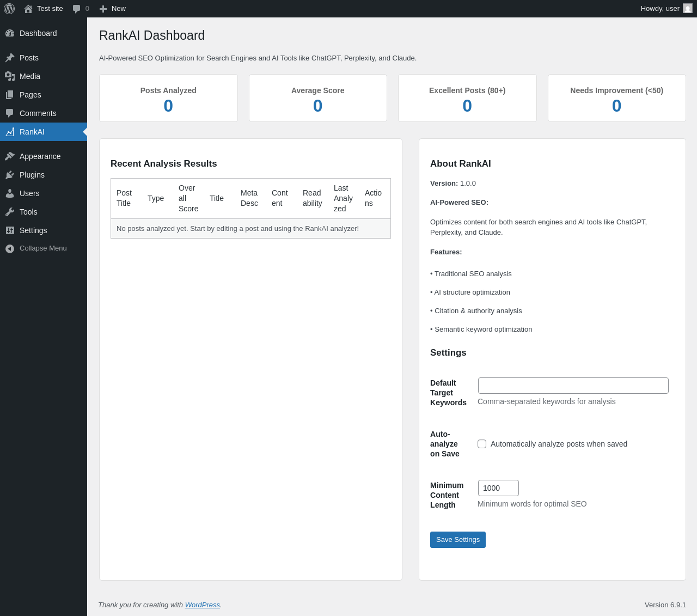
Task: Click the Posts pushpin icon
Action: coord(10,58)
